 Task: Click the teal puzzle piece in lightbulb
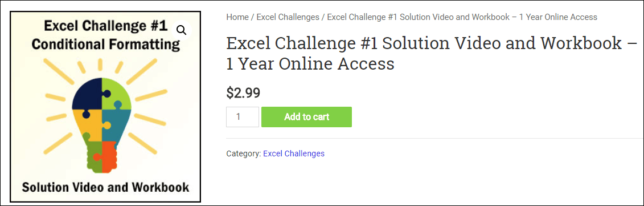pos(117,125)
